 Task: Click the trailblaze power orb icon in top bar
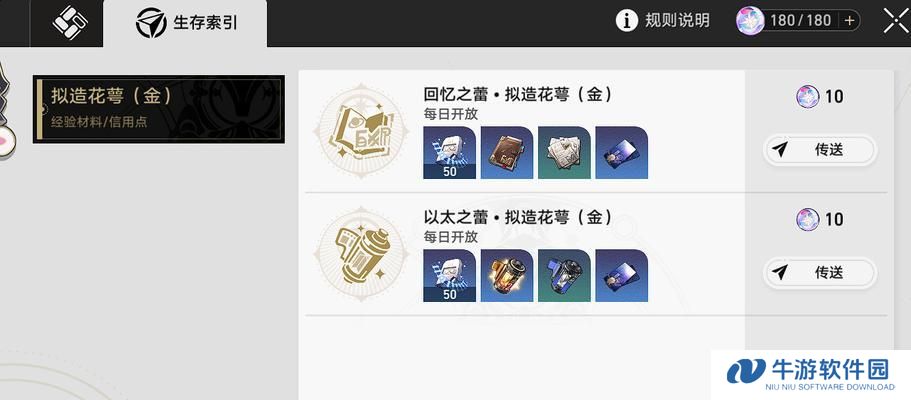coord(749,21)
